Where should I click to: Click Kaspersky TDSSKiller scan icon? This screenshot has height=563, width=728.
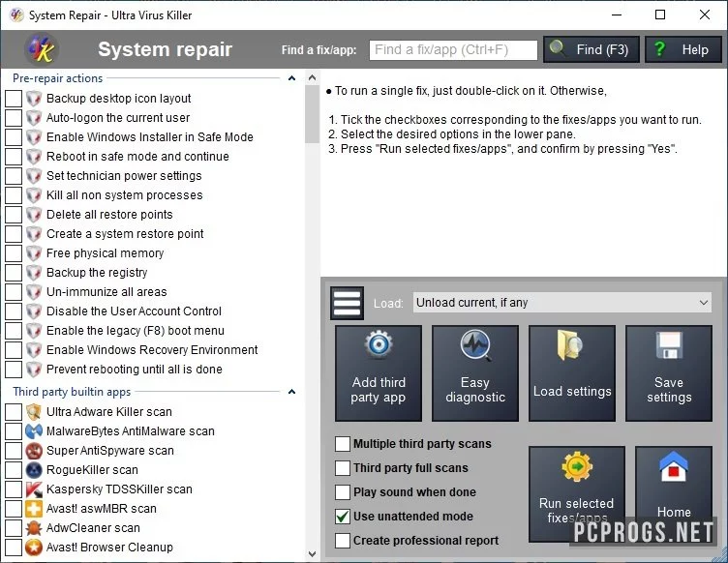pyautogui.click(x=34, y=489)
